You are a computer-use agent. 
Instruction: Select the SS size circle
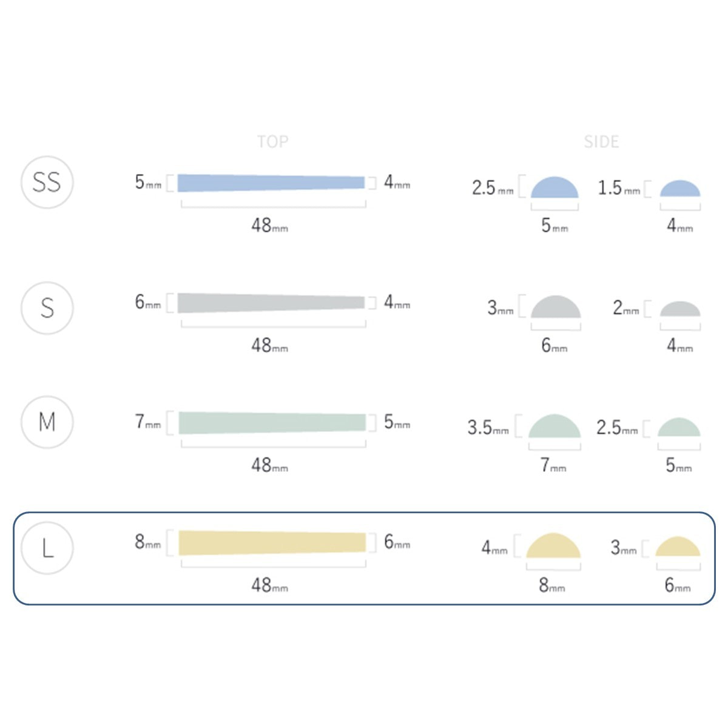point(47,182)
